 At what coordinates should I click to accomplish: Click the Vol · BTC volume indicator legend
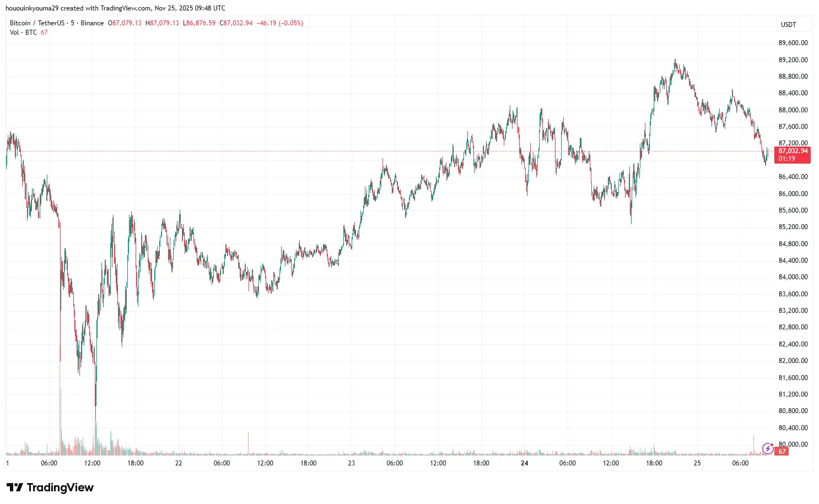[23, 32]
